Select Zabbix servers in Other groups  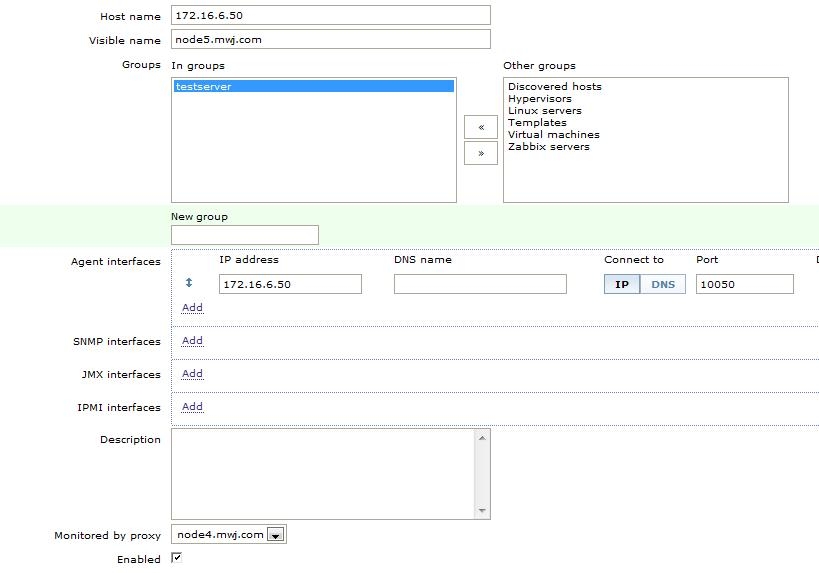(548, 146)
